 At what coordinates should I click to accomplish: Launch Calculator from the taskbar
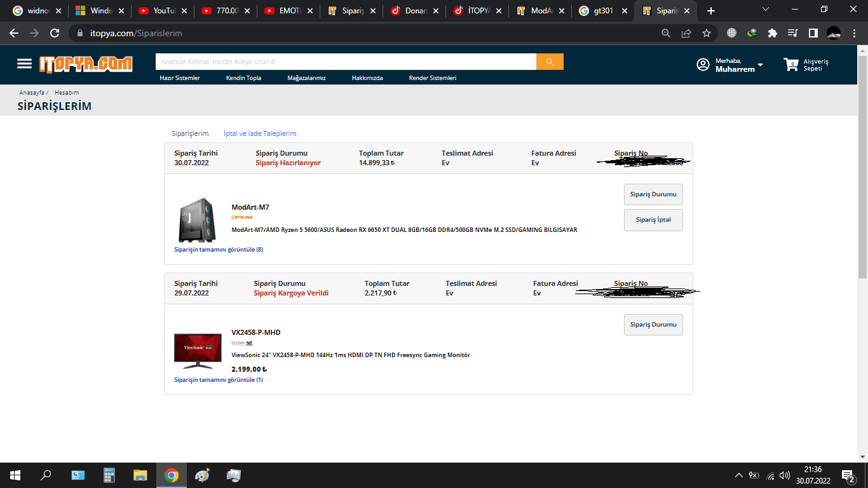[x=109, y=475]
